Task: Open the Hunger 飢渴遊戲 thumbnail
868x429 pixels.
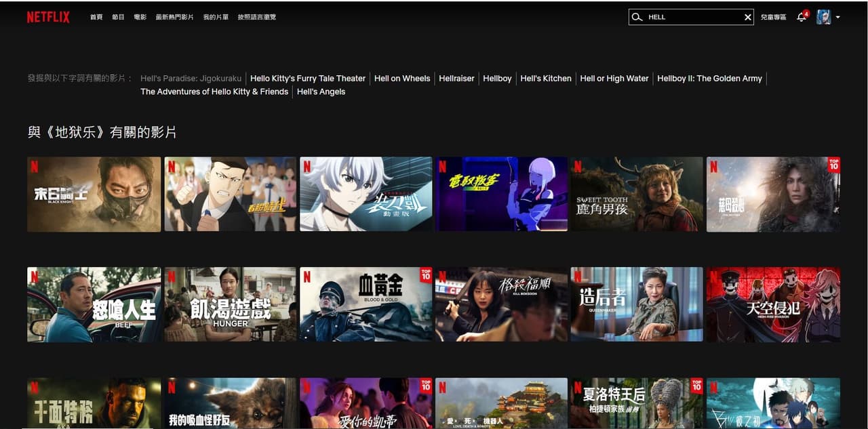Action: pos(230,304)
